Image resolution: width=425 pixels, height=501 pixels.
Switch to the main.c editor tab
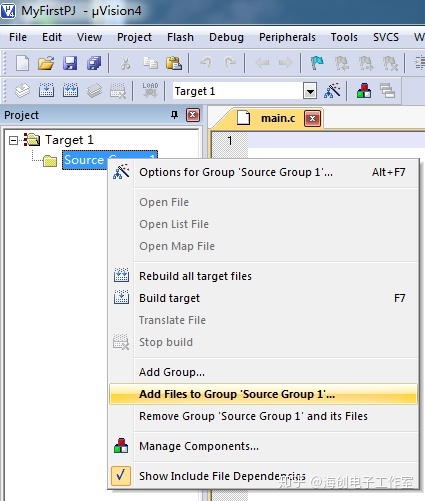(278, 118)
